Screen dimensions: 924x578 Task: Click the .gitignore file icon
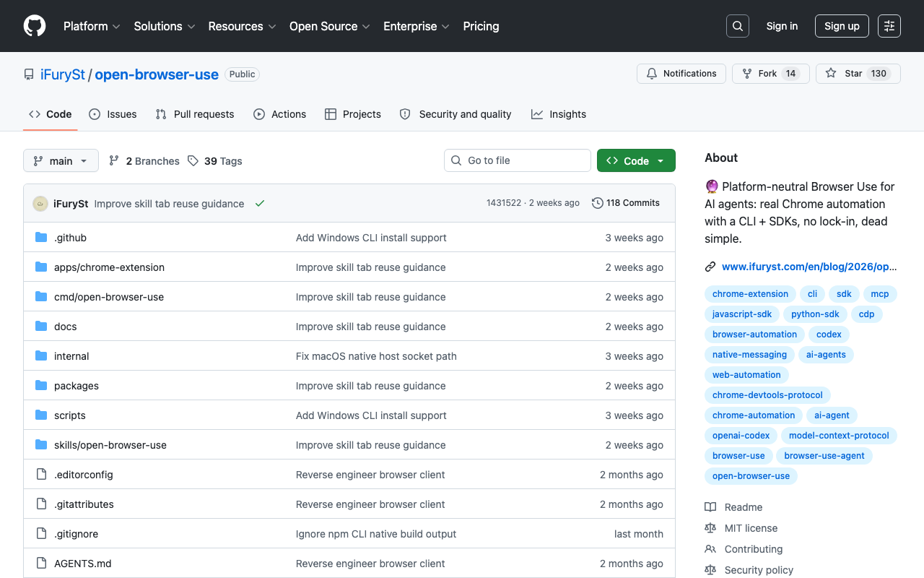pyautogui.click(x=41, y=534)
